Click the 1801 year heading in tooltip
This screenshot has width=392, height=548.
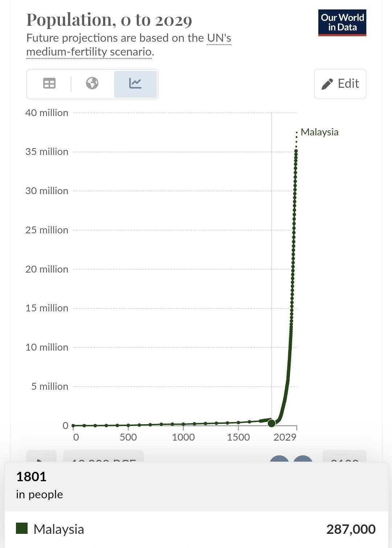click(x=32, y=477)
